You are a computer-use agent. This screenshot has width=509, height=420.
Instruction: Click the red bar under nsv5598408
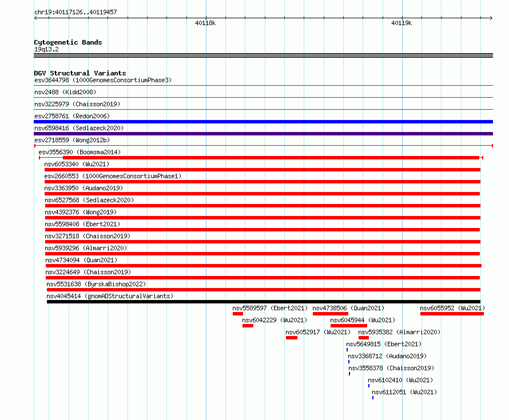(263, 230)
